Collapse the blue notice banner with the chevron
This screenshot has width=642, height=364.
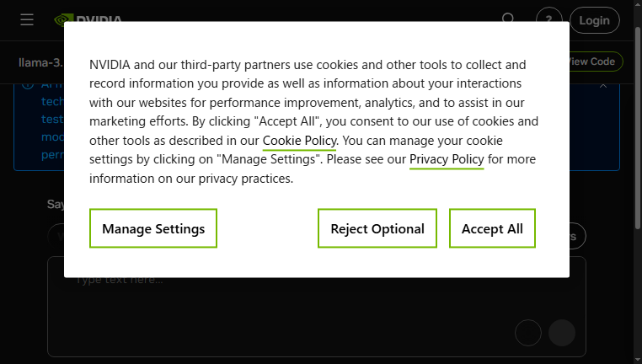(x=603, y=86)
